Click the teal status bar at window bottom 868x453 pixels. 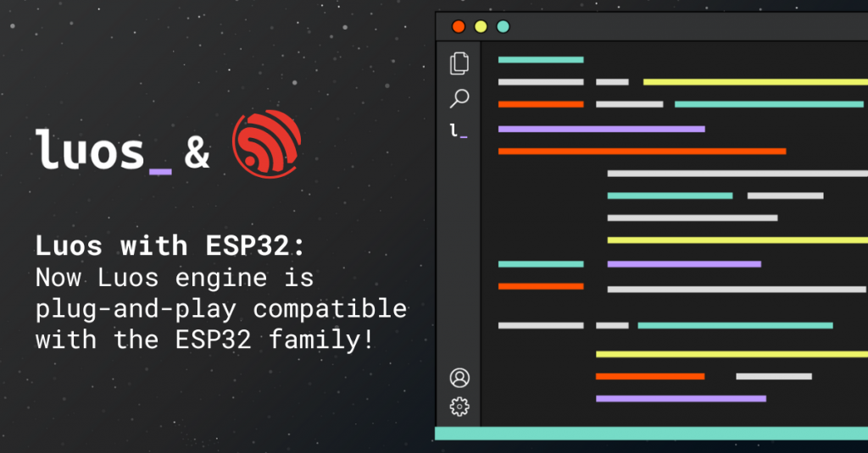(x=651, y=433)
